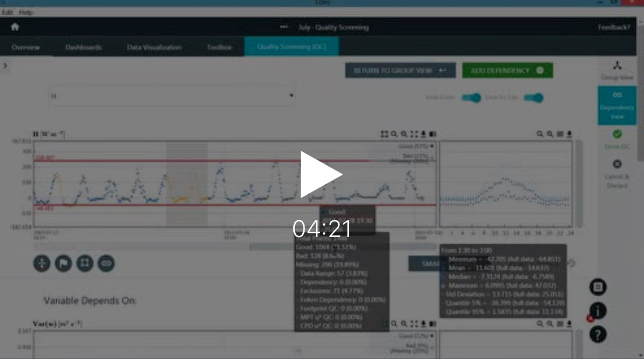The image size is (644, 359).
Task: Open Group View in right sidebar
Action: (617, 70)
